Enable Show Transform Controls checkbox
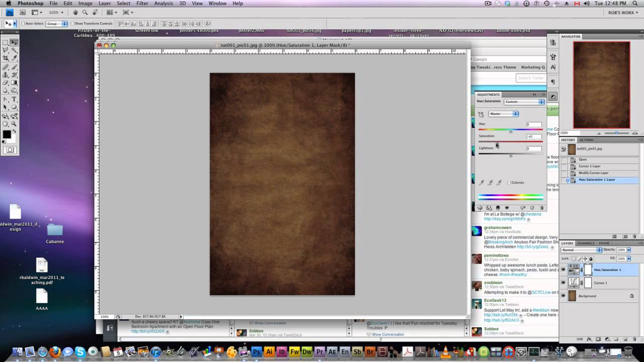The image size is (644, 362). pyautogui.click(x=72, y=24)
